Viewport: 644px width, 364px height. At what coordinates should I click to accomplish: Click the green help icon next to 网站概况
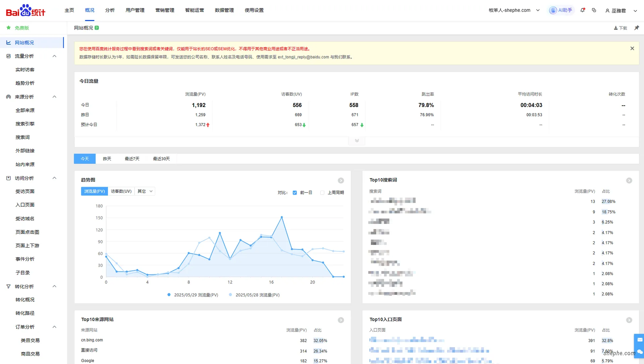coord(97,28)
